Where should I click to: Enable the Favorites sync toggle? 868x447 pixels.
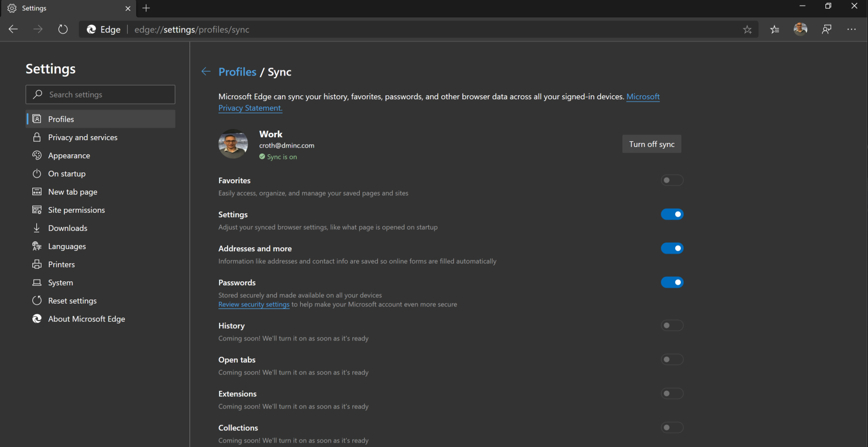(x=672, y=180)
